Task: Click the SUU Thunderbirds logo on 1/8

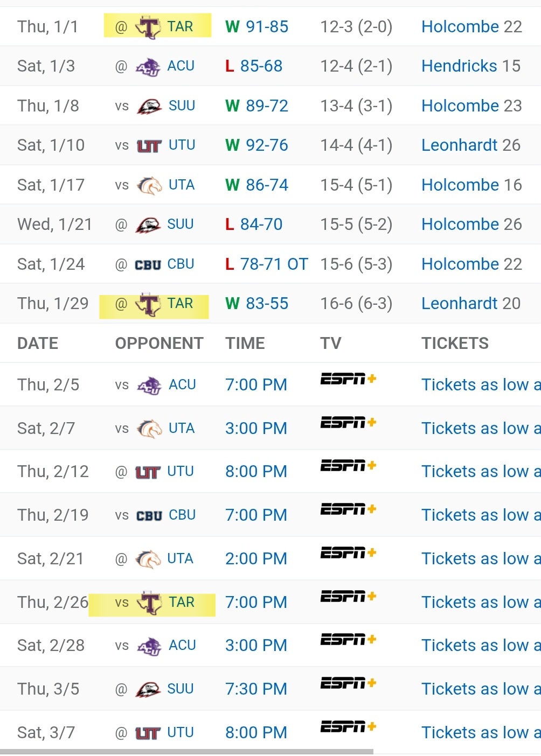Action: [x=149, y=106]
